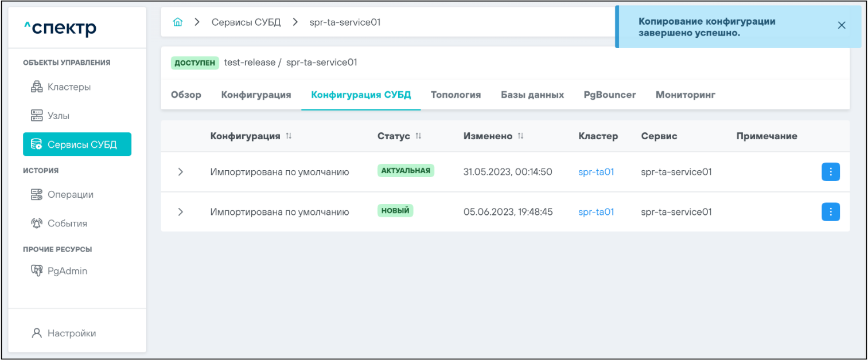Open the Мониторинг tab
This screenshot has height=361, width=868.
point(685,95)
